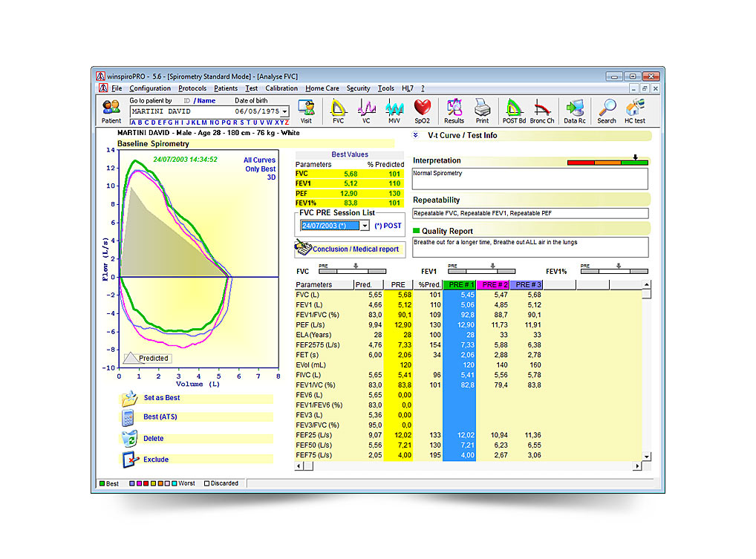Image resolution: width=756 pixels, height=559 pixels.
Task: Click the Set as Best button
Action: coord(161,398)
